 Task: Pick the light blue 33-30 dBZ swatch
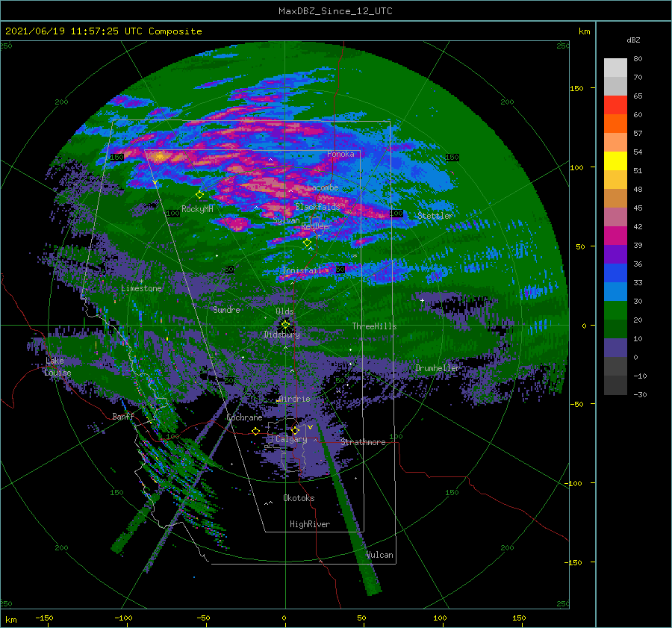pyautogui.click(x=615, y=291)
